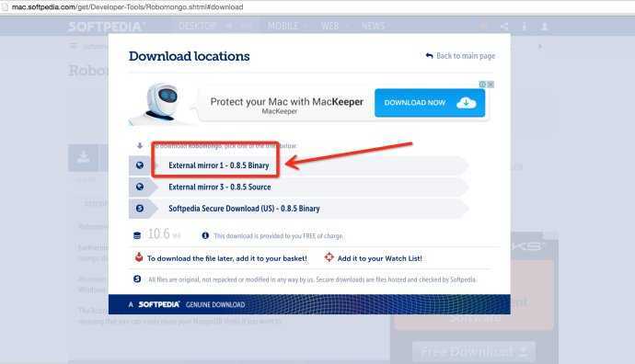Click the share icon in site header
Screen dimensions: 635x364
504,27
